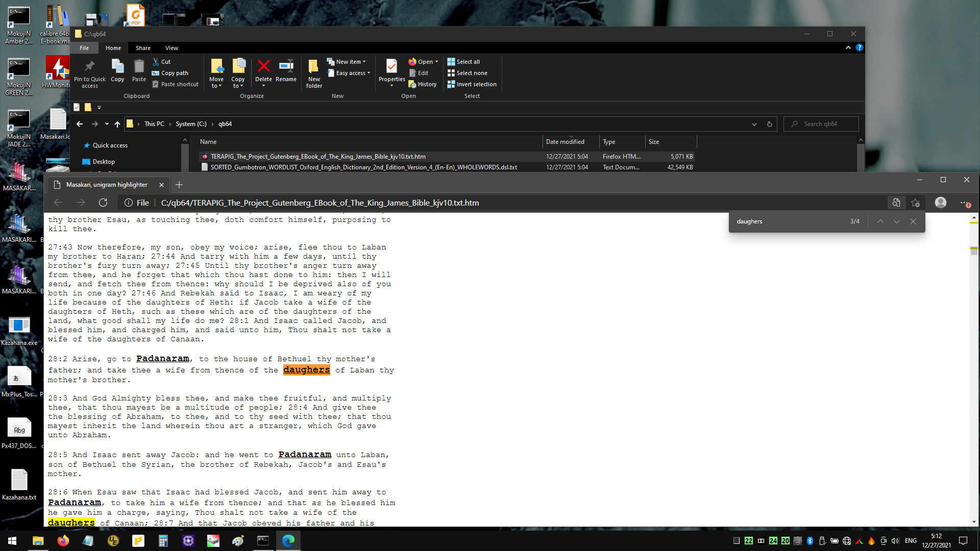Customize Quick Access Toolbar dropdown arrow

point(100,107)
